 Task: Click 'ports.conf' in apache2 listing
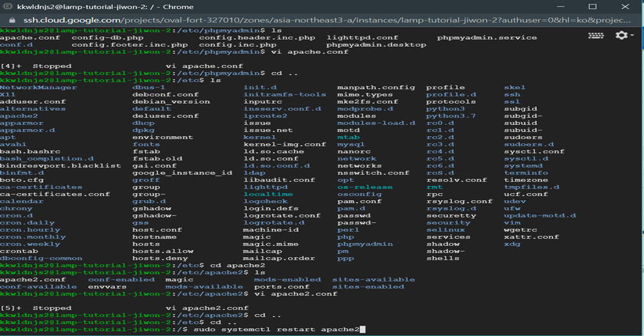click(282, 287)
